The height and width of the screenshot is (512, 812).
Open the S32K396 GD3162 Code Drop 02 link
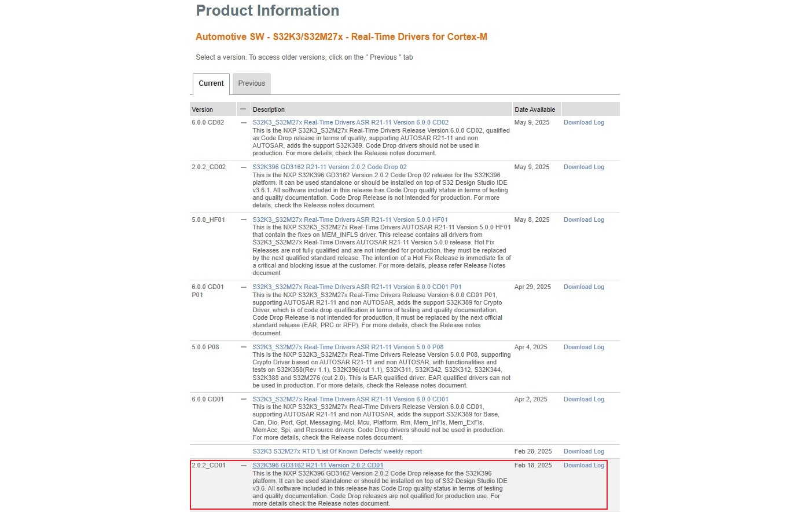coord(329,167)
